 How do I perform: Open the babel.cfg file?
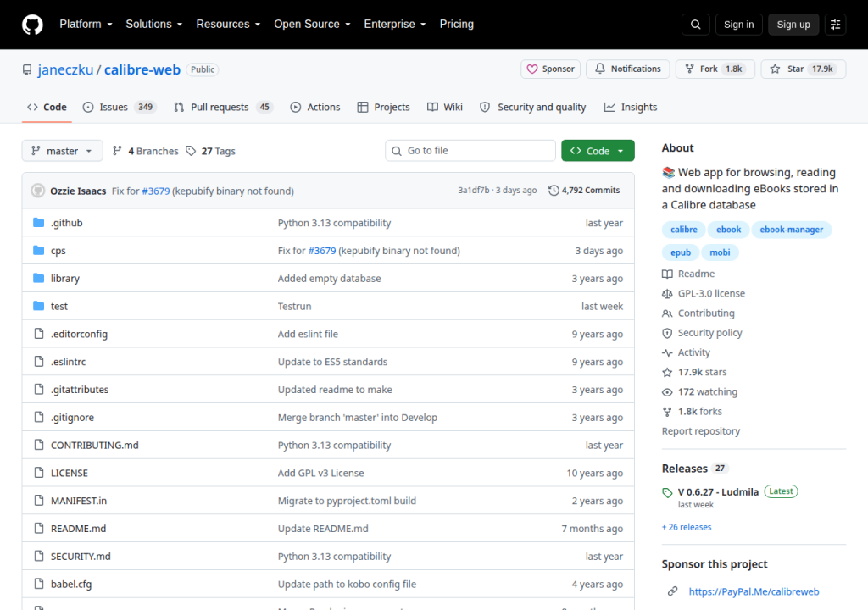71,584
